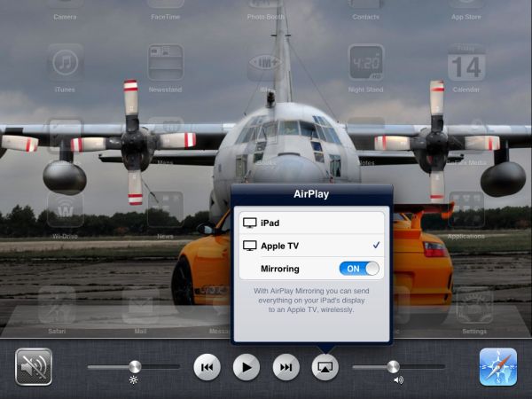Open the dimmed Calendar app icon
Screen dimensions: 532x399
[466, 62]
